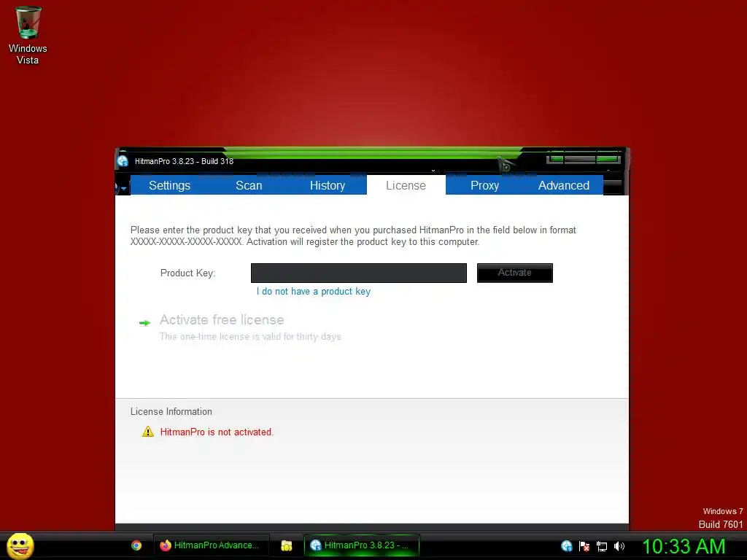Click the HitmanPro title bar globe icon
Screen dimensions: 747x560
point(123,161)
